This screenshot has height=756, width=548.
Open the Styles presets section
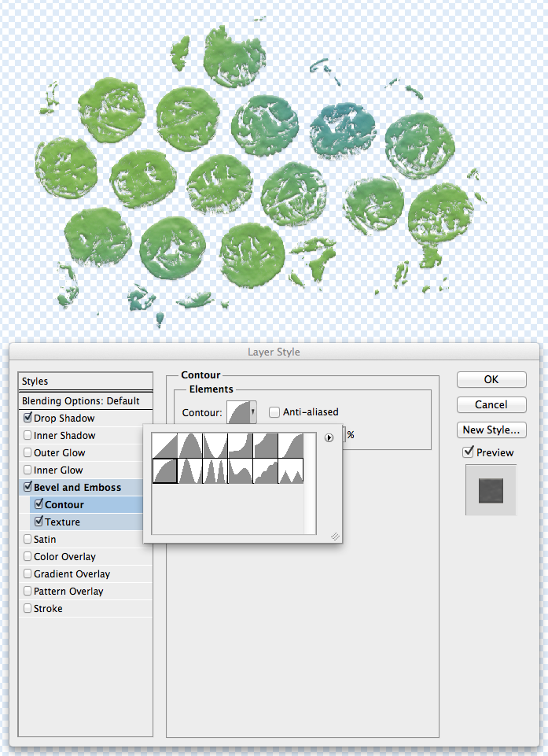tap(86, 381)
